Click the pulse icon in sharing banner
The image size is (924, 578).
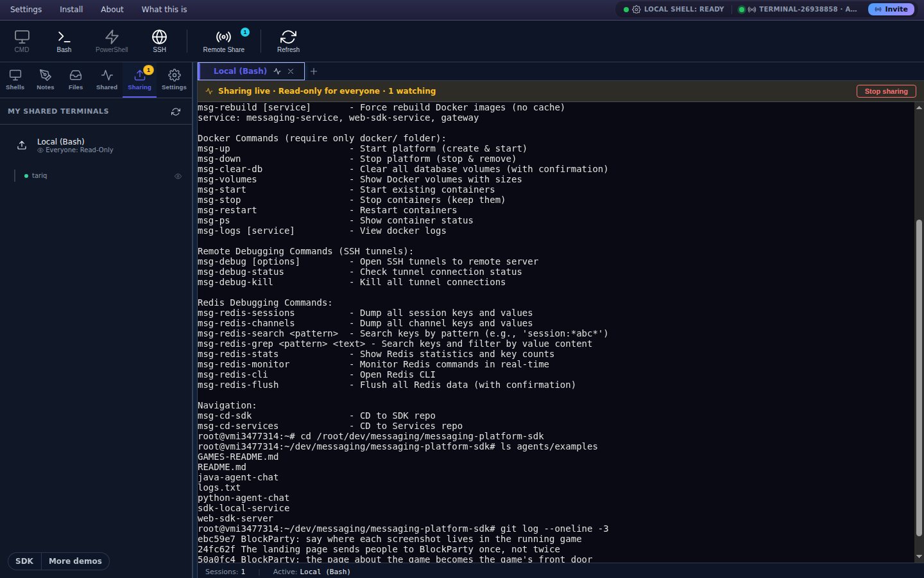point(209,91)
